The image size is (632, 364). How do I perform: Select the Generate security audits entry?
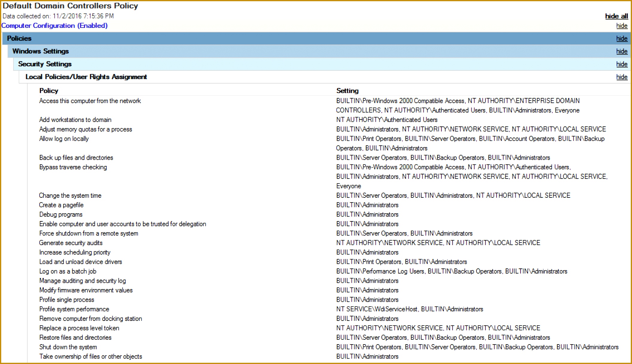tap(71, 243)
